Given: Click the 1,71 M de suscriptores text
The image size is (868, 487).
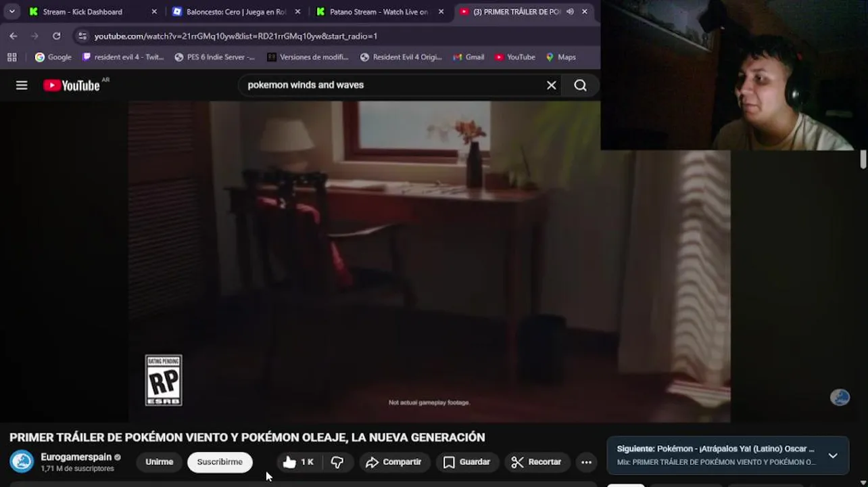Looking at the screenshot, I should point(77,469).
